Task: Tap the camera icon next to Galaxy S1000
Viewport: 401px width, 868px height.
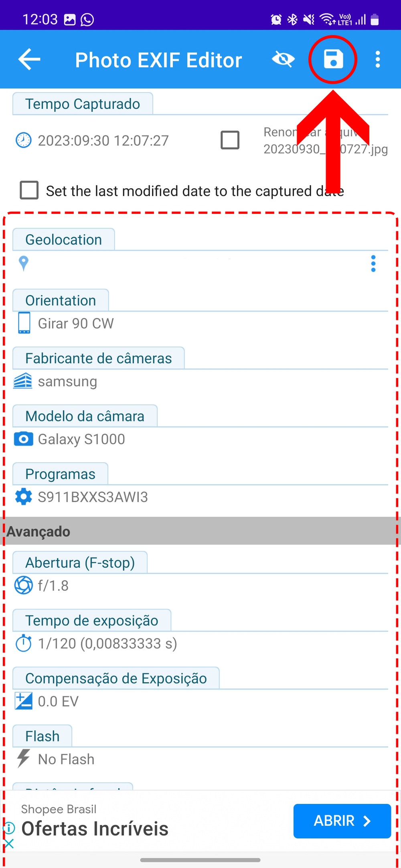Action: [x=24, y=439]
